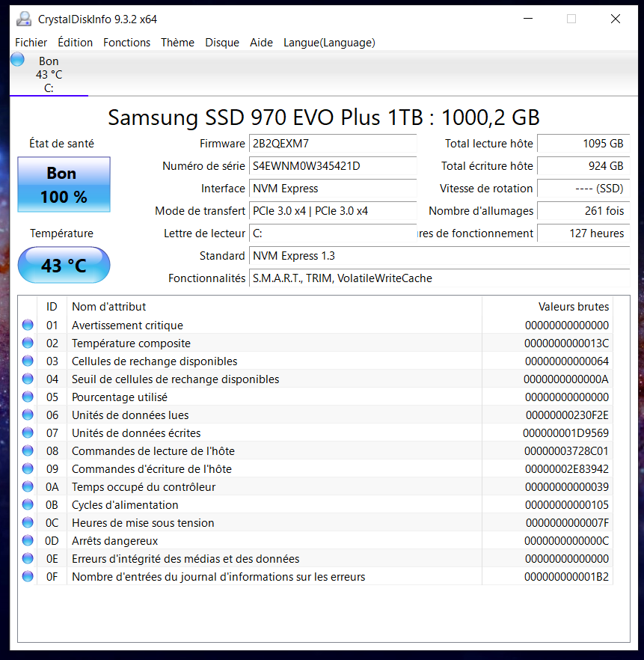Select the Pourcentage utilisé attribute name

coord(120,397)
